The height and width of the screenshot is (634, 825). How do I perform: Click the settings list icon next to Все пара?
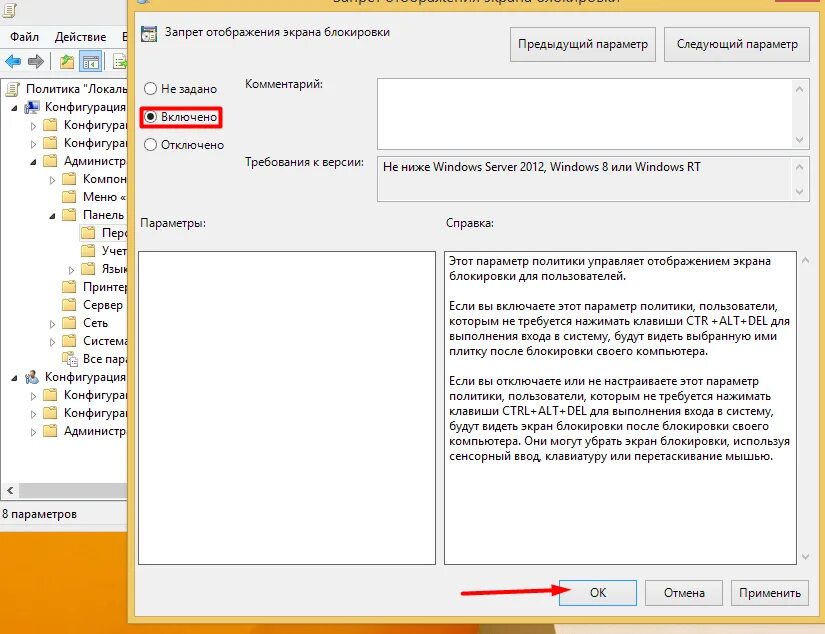[x=70, y=359]
